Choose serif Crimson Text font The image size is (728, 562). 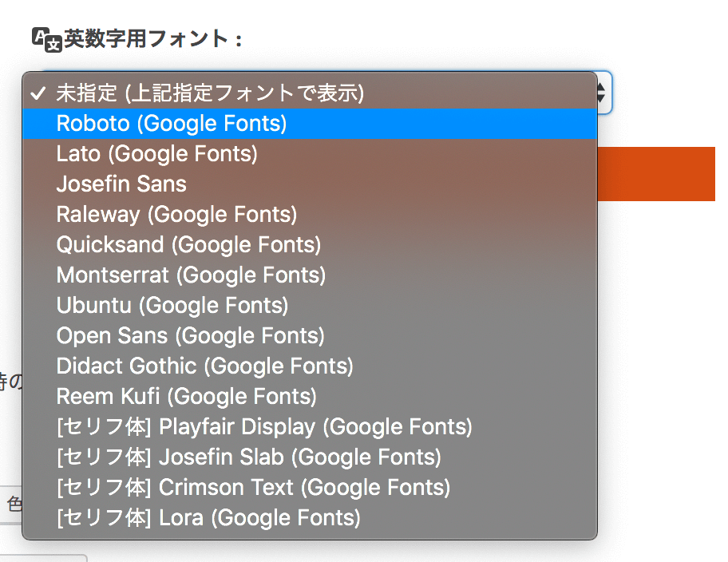coord(310,487)
